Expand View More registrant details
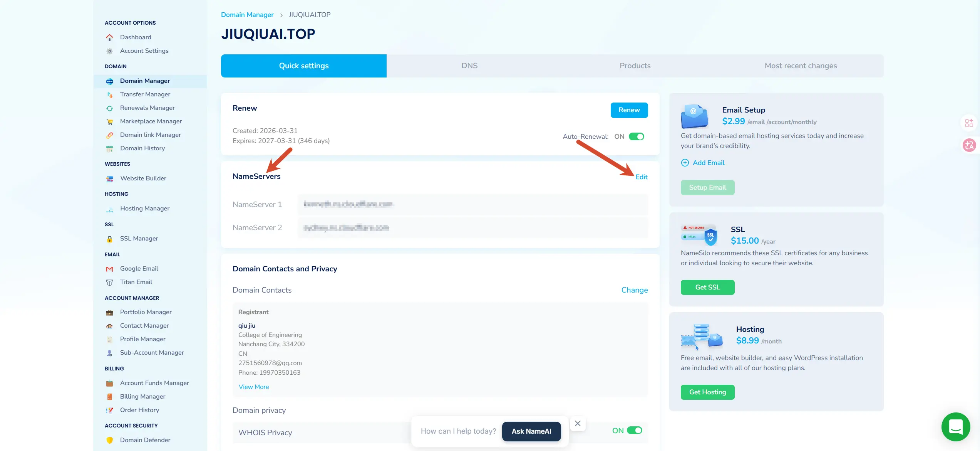This screenshot has width=980, height=451. 253,387
